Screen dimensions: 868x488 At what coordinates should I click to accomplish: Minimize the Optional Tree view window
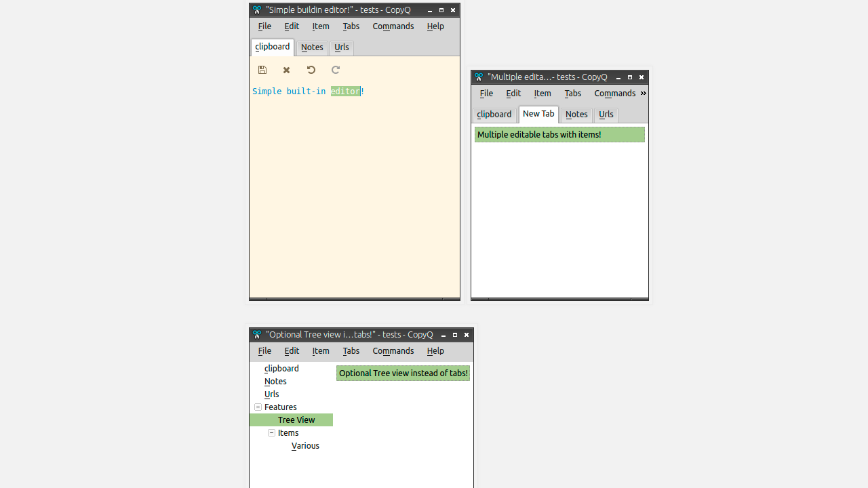coord(443,335)
